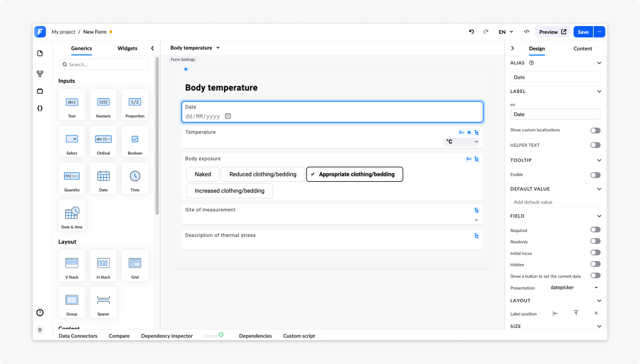Open the Body temperature form dropdown
The height and width of the screenshot is (364, 640).
pyautogui.click(x=195, y=48)
